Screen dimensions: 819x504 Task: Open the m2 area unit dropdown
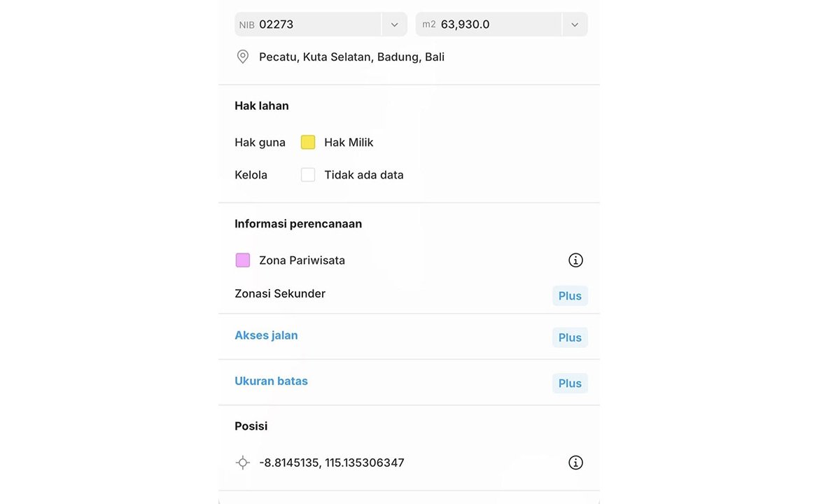[x=575, y=24]
